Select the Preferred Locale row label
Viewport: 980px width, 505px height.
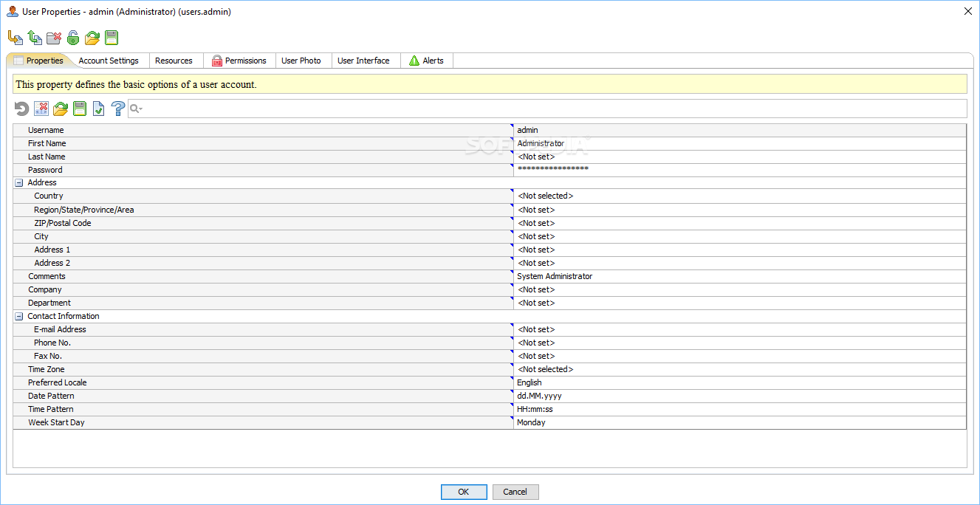coord(57,382)
